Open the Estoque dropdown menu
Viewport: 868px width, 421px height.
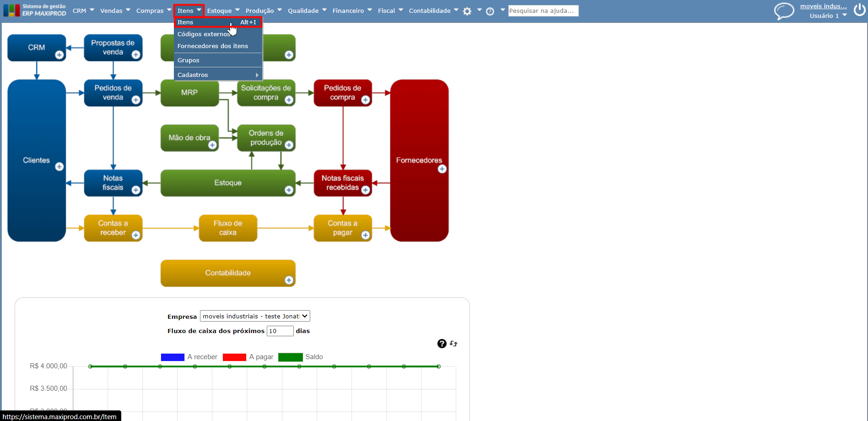click(x=223, y=11)
